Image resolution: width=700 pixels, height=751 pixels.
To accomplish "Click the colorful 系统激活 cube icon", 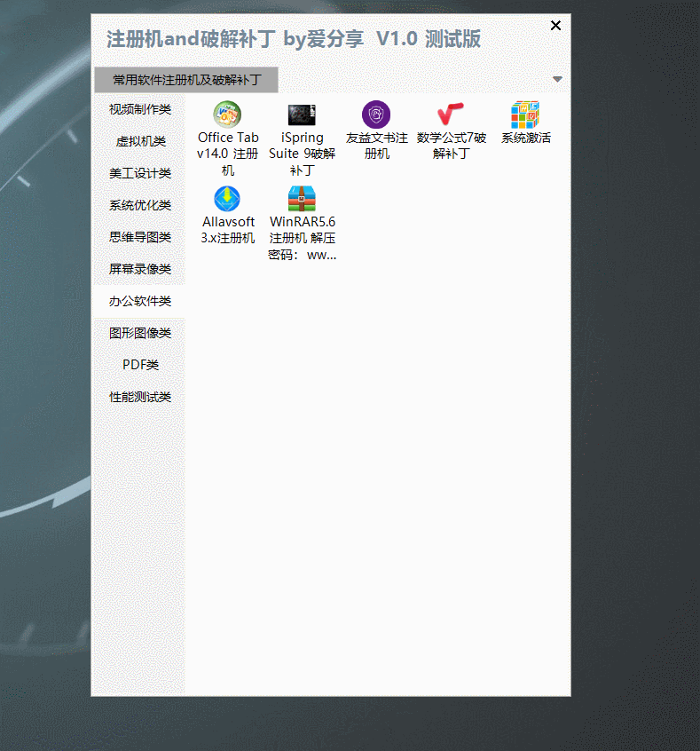I will (525, 115).
